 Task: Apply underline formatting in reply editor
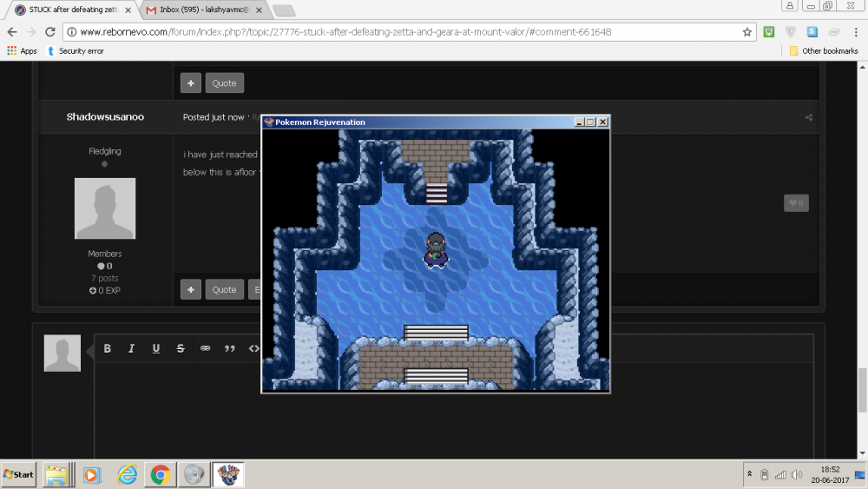click(156, 348)
